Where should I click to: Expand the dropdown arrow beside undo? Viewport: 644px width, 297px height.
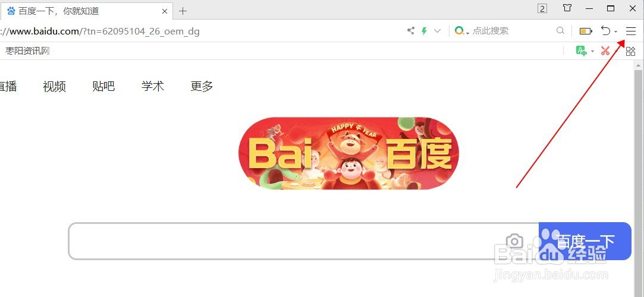point(615,32)
